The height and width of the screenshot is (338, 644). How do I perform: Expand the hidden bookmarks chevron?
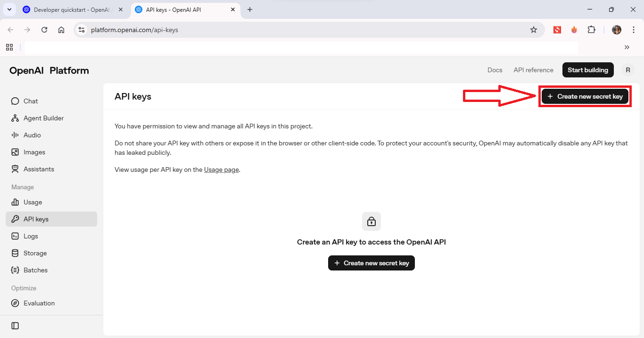click(627, 47)
